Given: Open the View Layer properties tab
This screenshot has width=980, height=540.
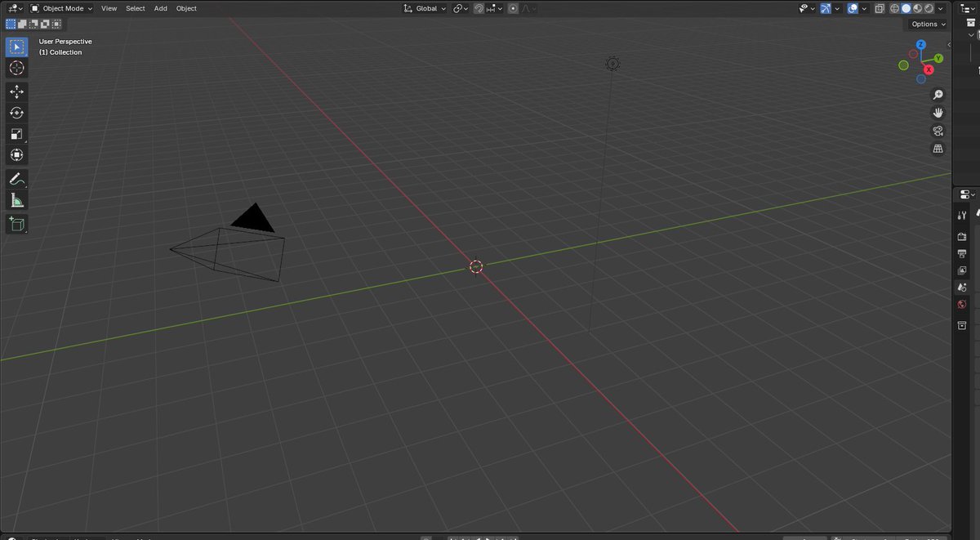Looking at the screenshot, I should [962, 270].
